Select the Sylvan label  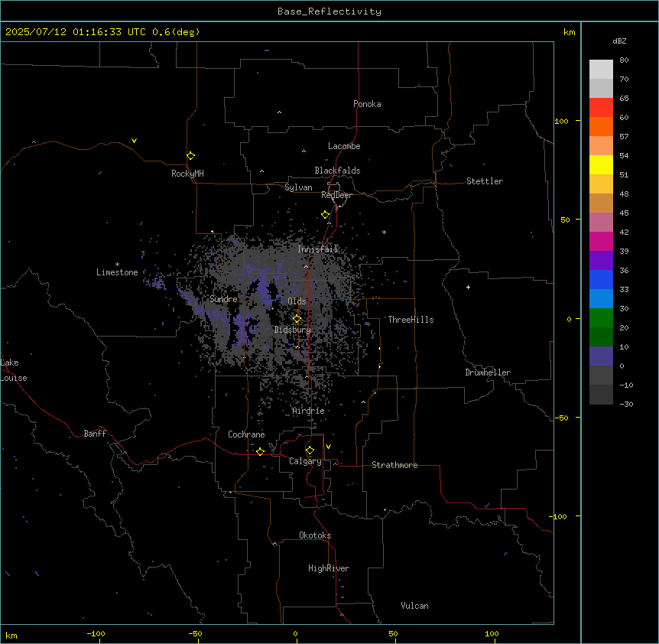pyautogui.click(x=298, y=187)
